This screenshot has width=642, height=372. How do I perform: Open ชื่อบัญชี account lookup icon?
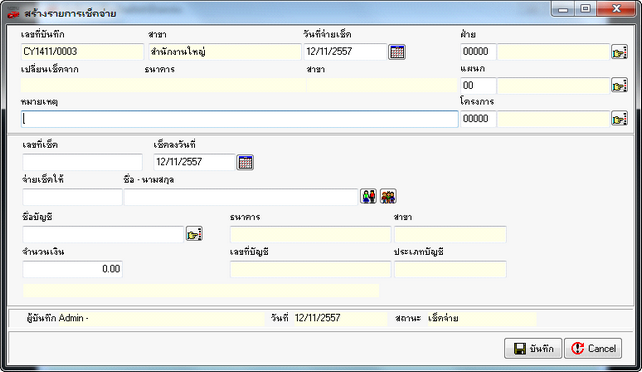tap(194, 234)
